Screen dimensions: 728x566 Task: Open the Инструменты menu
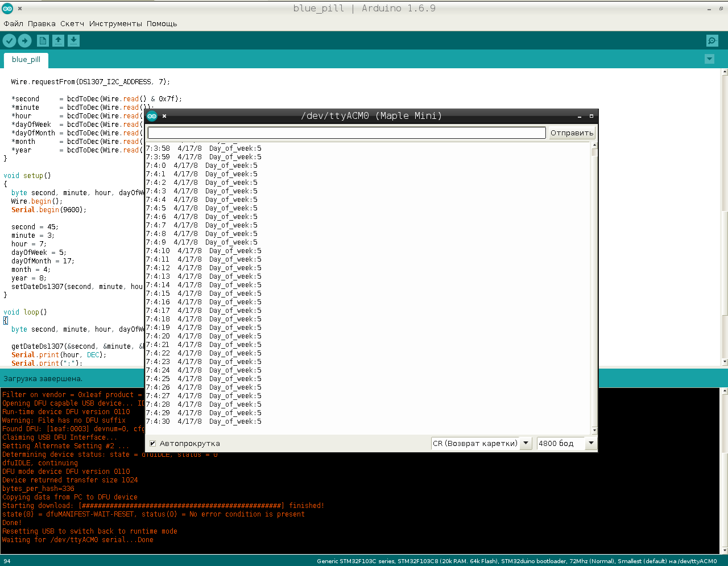[x=115, y=24]
